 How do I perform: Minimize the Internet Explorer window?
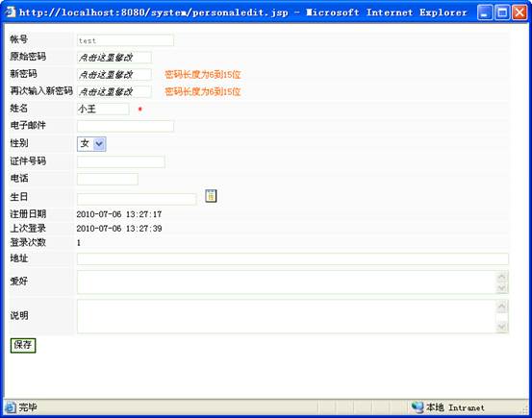(485, 12)
